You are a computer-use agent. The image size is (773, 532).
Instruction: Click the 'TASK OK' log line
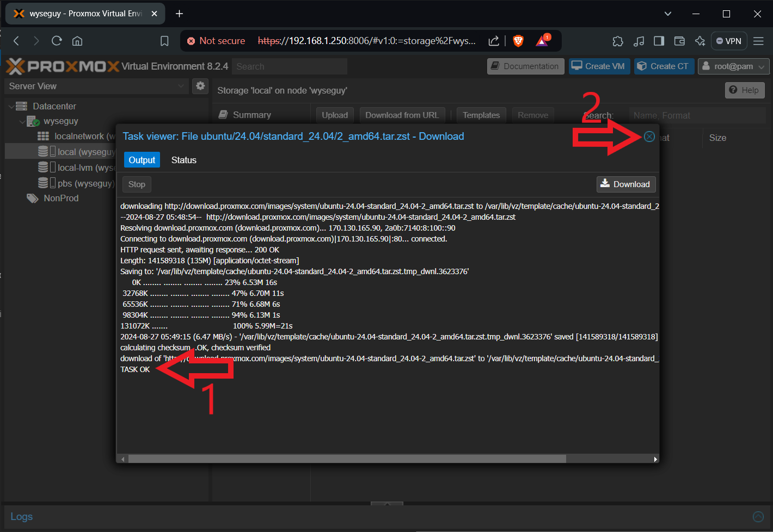[x=135, y=369]
